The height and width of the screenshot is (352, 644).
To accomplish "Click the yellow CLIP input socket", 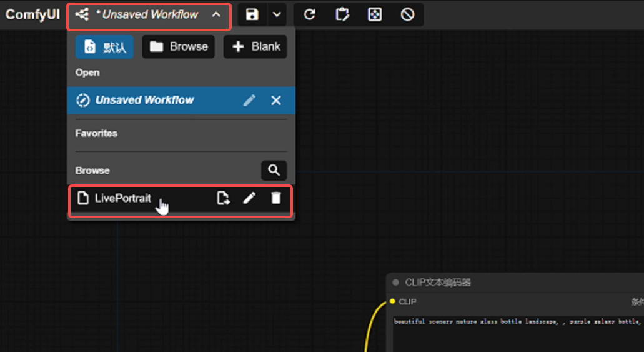I will pyautogui.click(x=392, y=301).
